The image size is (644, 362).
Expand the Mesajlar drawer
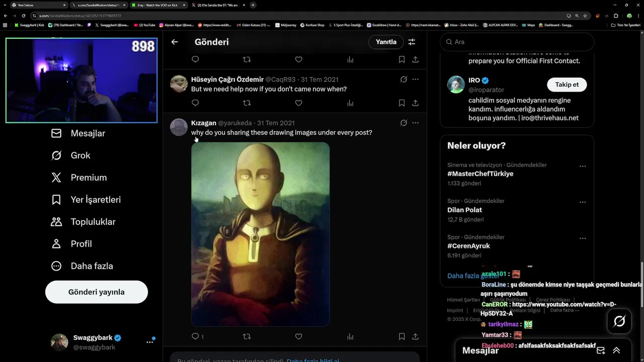pos(616,350)
